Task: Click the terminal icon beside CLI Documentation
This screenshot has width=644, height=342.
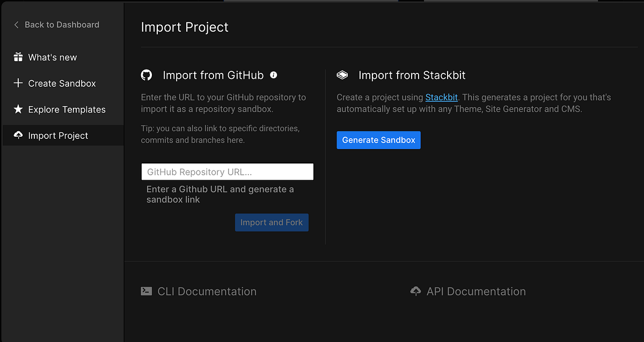Action: point(146,291)
